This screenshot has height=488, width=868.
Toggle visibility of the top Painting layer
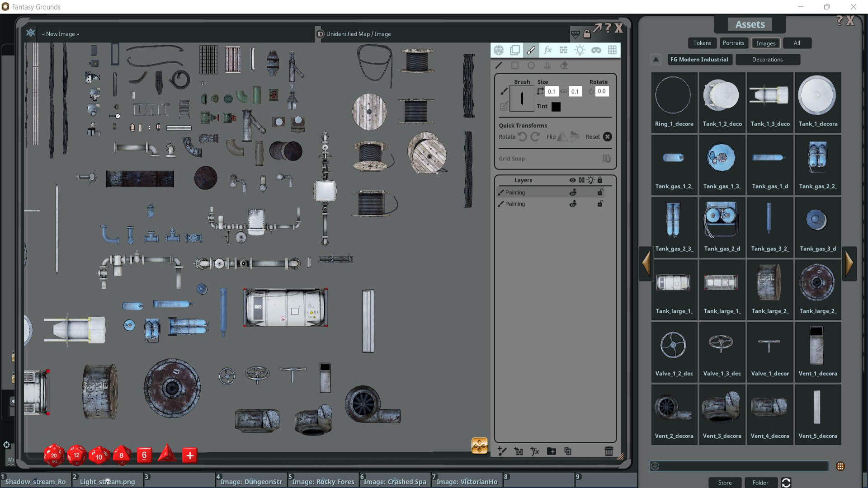573,192
